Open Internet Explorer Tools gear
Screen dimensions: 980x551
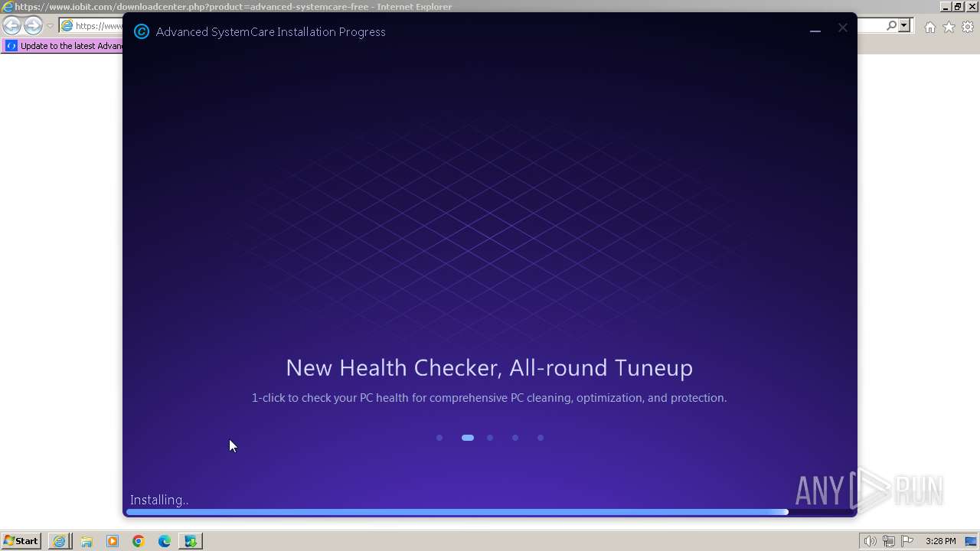click(x=968, y=27)
